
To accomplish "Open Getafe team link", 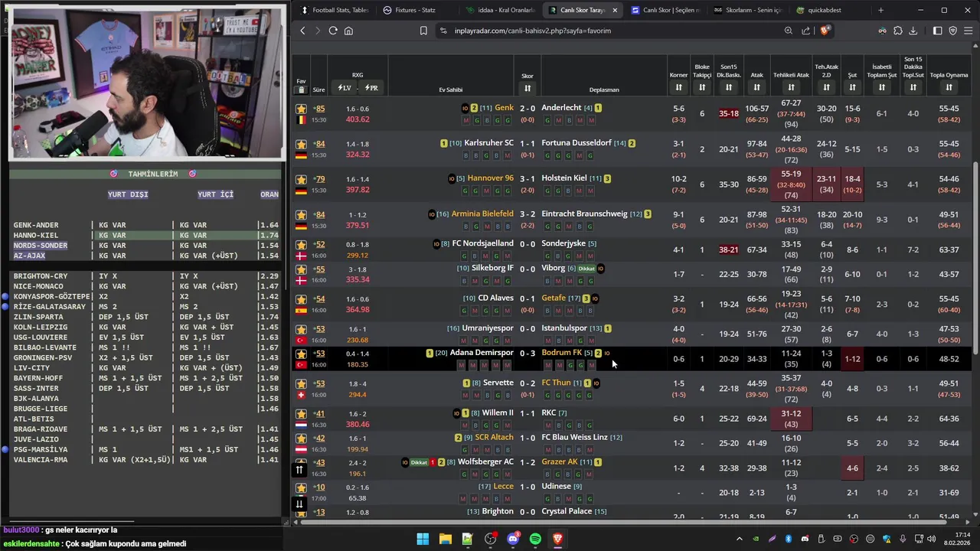I will pos(554,298).
